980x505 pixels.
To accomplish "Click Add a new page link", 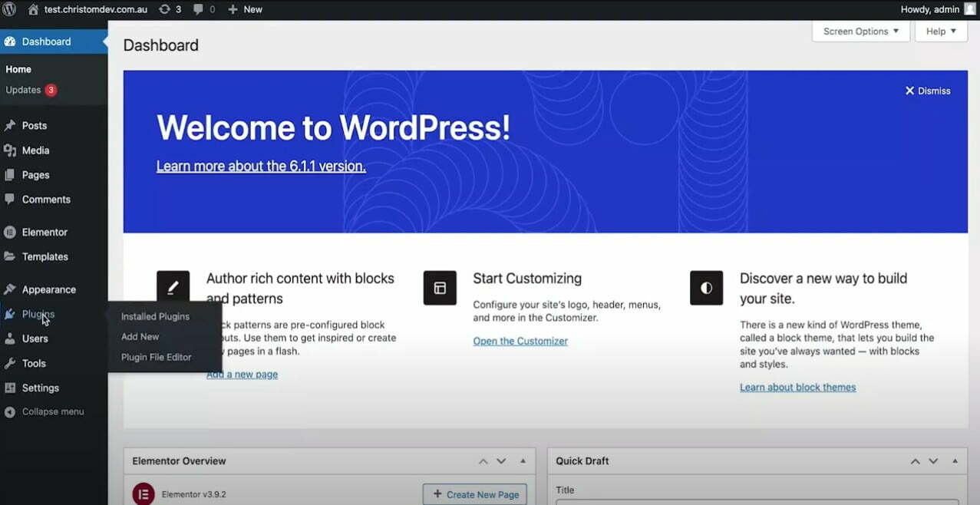I will [x=243, y=375].
